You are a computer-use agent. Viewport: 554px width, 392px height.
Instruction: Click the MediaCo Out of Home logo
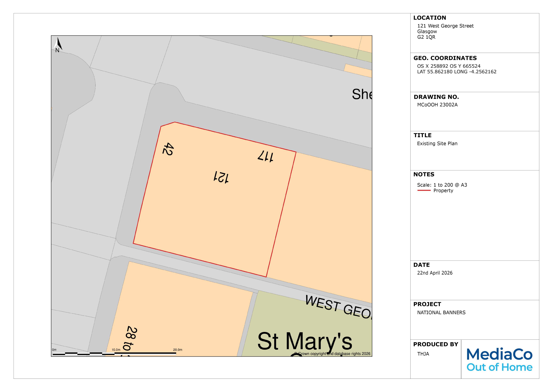click(x=499, y=359)
